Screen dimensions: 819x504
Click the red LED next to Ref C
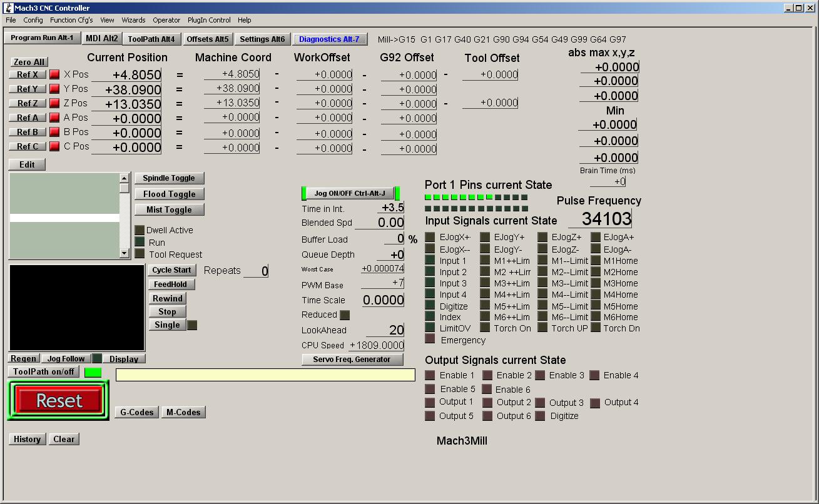(x=54, y=146)
